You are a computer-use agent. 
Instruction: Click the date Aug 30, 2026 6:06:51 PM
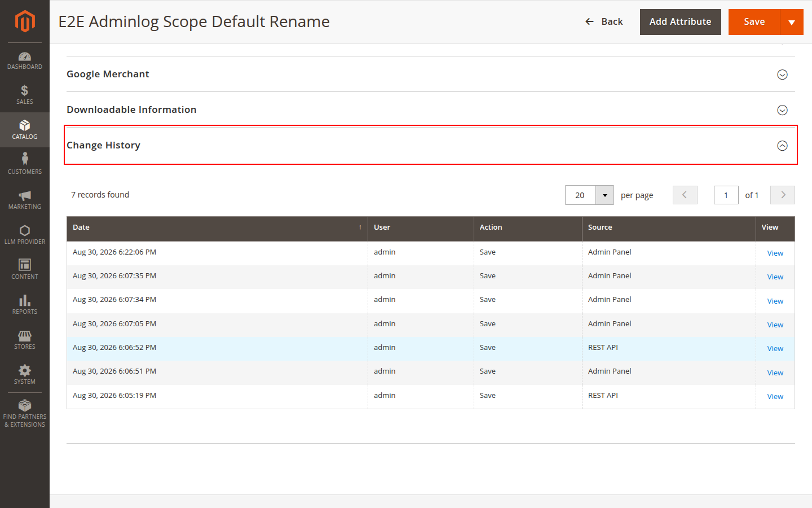tap(114, 371)
